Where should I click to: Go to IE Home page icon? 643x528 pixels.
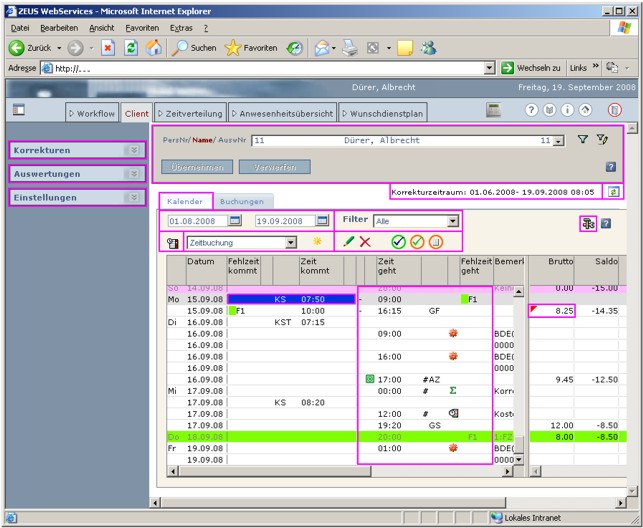(154, 48)
